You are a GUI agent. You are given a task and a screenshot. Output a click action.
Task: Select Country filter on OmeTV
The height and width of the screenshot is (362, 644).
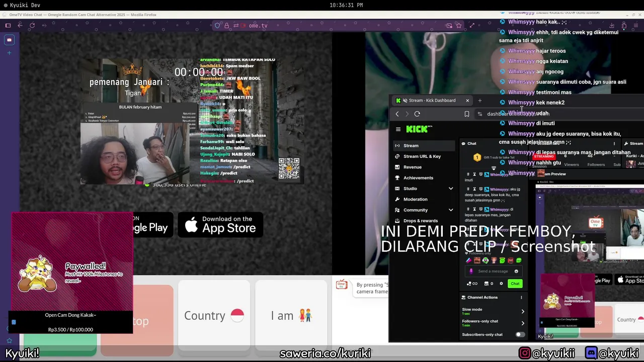click(x=214, y=316)
